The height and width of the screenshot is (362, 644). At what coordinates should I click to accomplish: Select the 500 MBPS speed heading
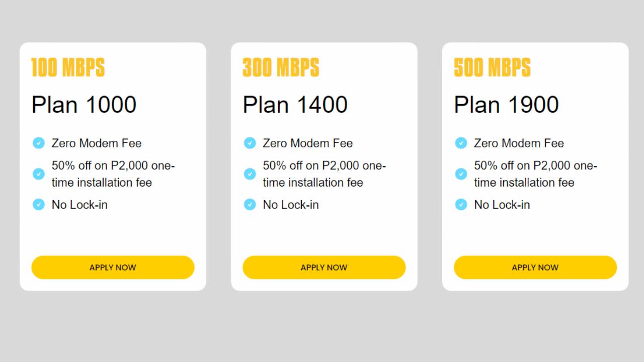(x=492, y=68)
